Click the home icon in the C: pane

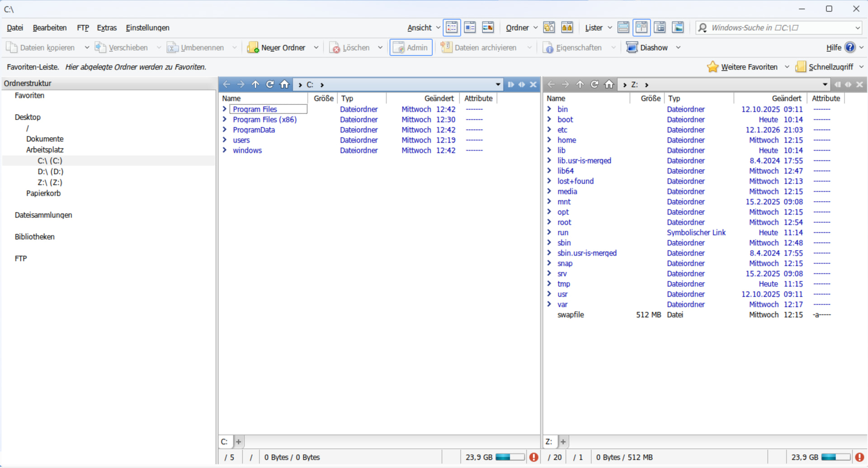(284, 84)
